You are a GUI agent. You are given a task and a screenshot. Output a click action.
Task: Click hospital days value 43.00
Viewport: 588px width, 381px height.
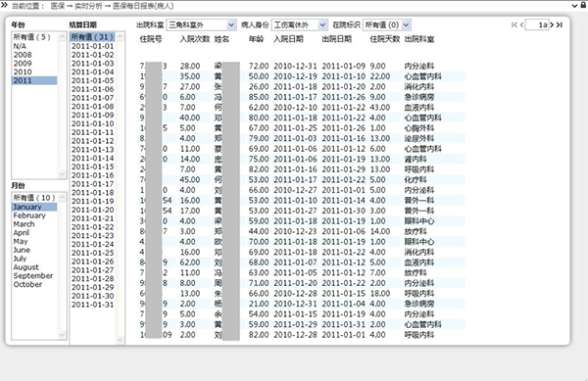coord(380,108)
